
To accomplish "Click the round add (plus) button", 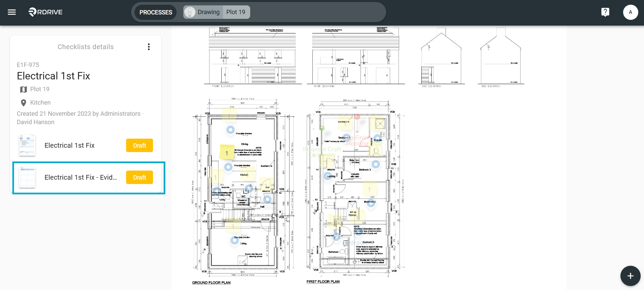I will tap(630, 276).
